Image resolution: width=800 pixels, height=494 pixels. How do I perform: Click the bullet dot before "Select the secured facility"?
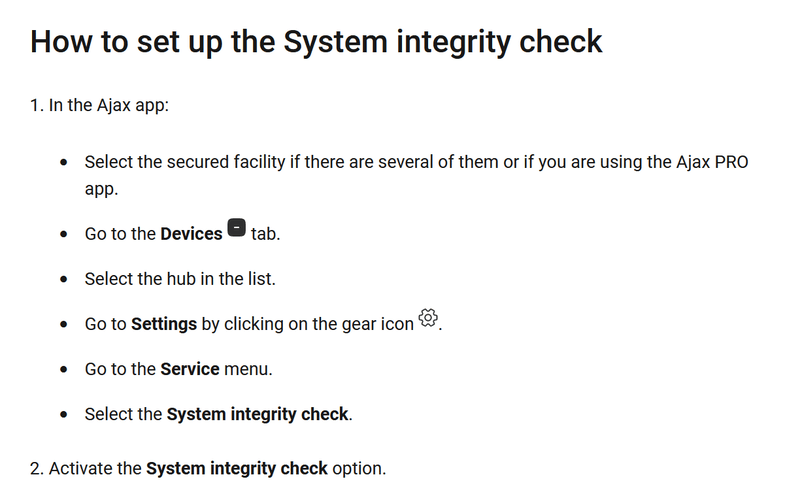click(x=64, y=163)
